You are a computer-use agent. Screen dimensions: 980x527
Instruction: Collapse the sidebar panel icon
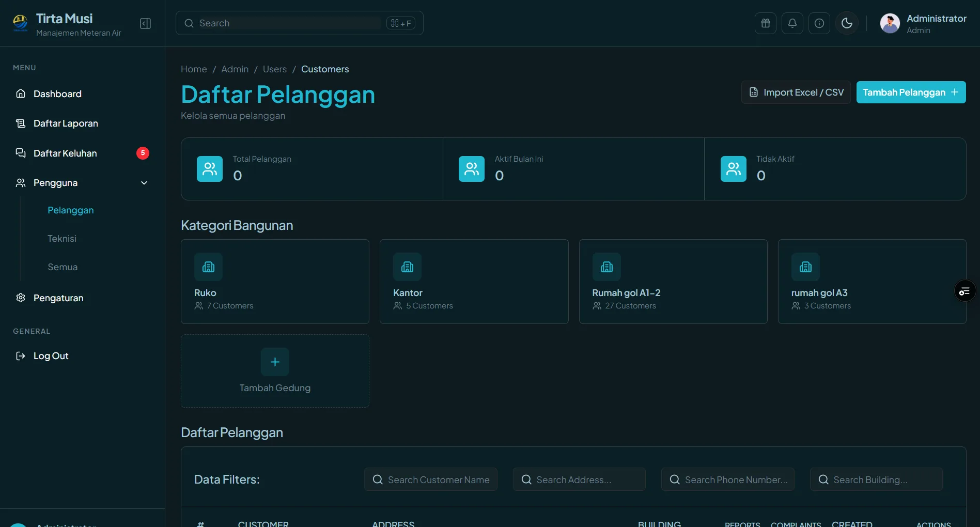(145, 23)
